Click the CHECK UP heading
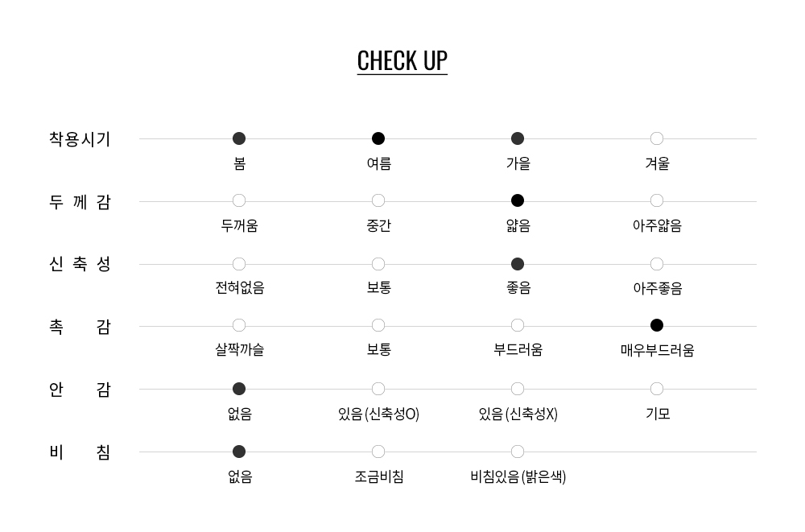The image size is (805, 532). (x=402, y=61)
